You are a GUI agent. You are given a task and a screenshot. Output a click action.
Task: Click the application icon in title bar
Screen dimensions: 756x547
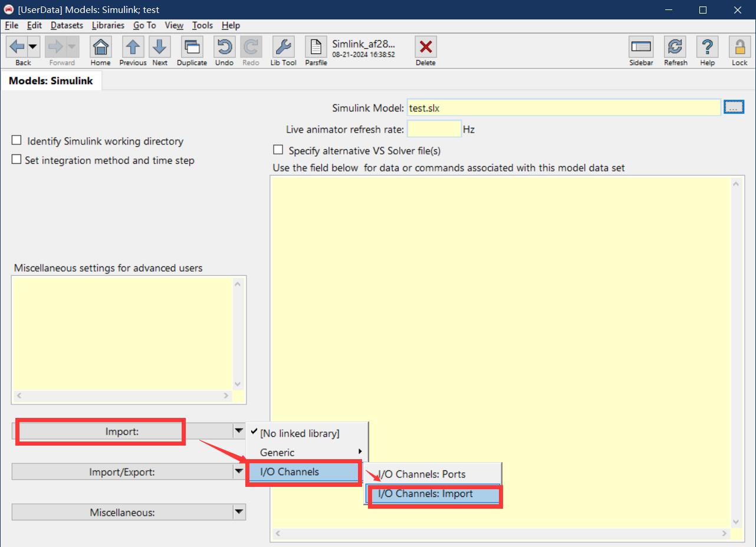pyautogui.click(x=9, y=9)
